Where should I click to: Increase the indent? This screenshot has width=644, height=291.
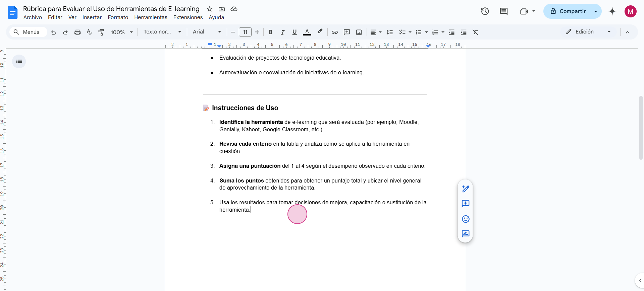click(464, 32)
